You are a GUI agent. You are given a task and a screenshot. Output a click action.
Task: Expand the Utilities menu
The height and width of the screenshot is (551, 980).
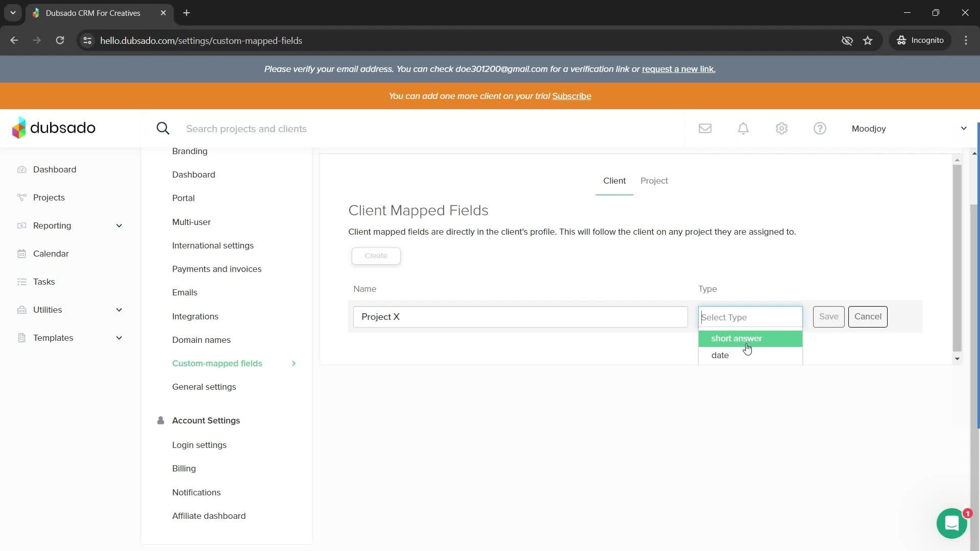tap(119, 310)
